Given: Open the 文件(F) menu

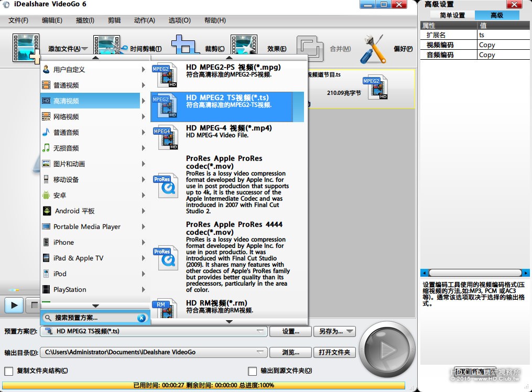Looking at the screenshot, I should (x=18, y=20).
